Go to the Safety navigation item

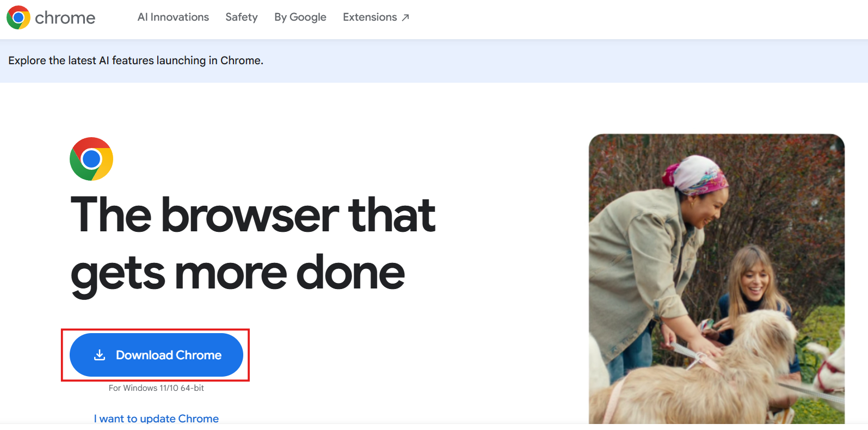coord(242,17)
